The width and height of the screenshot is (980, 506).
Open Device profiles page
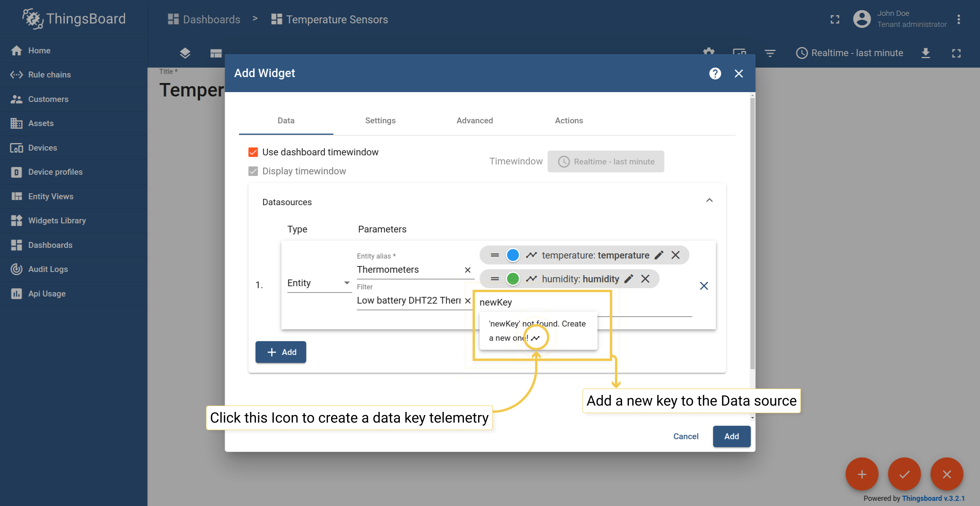pyautogui.click(x=74, y=172)
